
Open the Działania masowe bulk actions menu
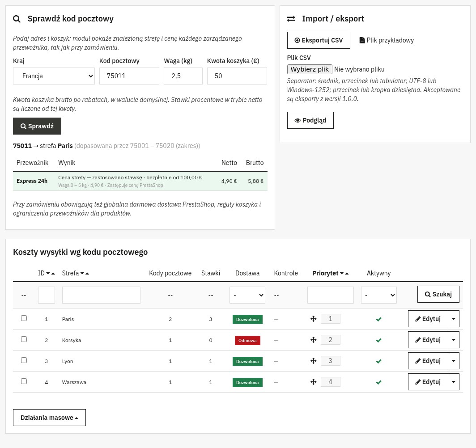pos(49,418)
